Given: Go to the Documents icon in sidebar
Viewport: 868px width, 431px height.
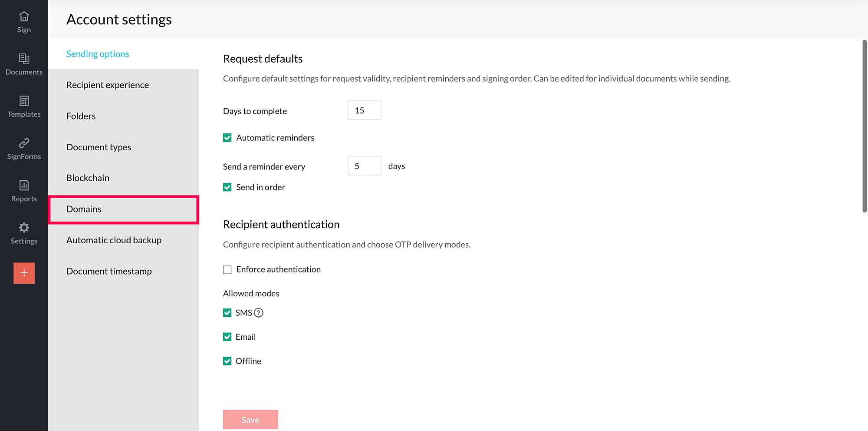Looking at the screenshot, I should (24, 59).
